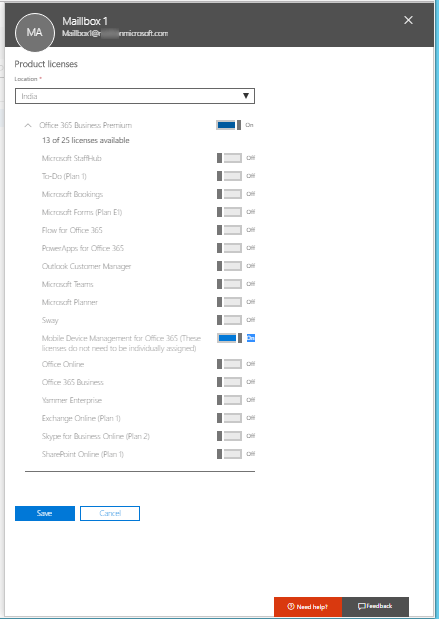The image size is (439, 619).
Task: Select the Mailbox 1 email address text
Action: [115, 34]
